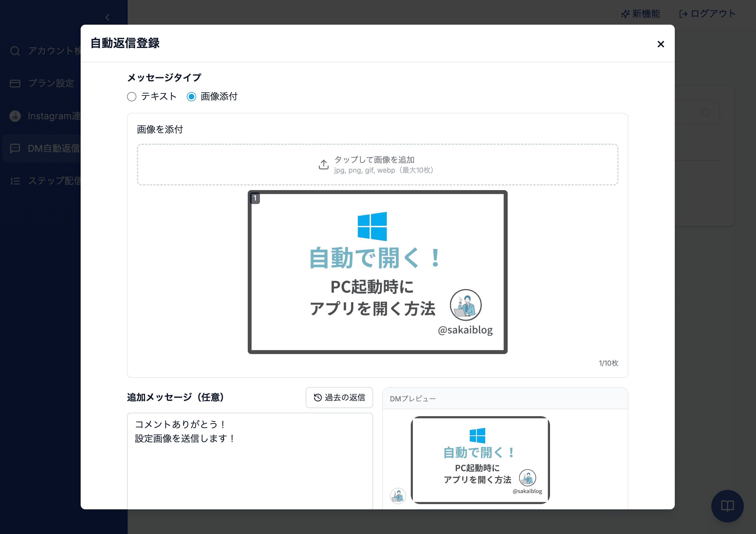
Task: Click the sender avatar in DM preview
Action: (398, 495)
